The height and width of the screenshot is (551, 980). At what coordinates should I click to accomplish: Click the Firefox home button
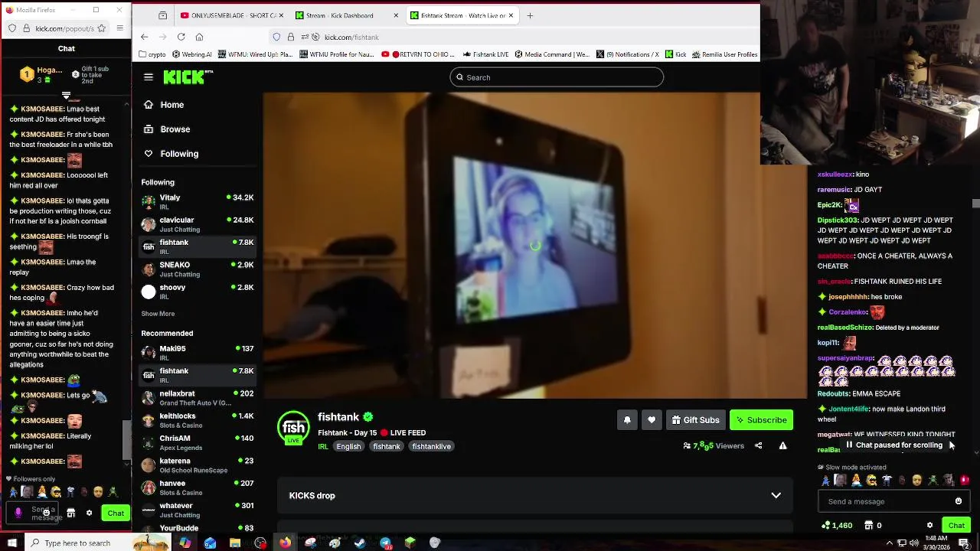pyautogui.click(x=199, y=37)
